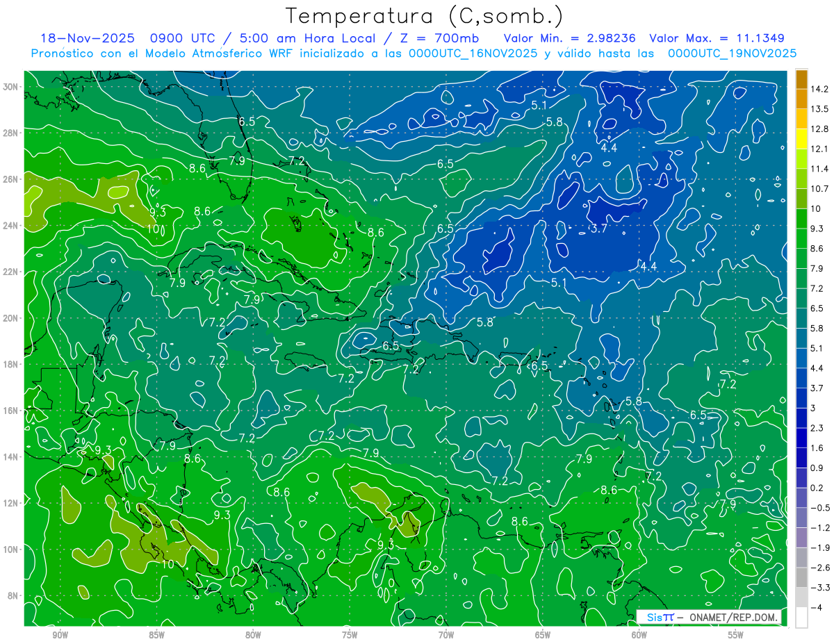
Task: Click the 14N latitude axis label
Action: [10, 456]
